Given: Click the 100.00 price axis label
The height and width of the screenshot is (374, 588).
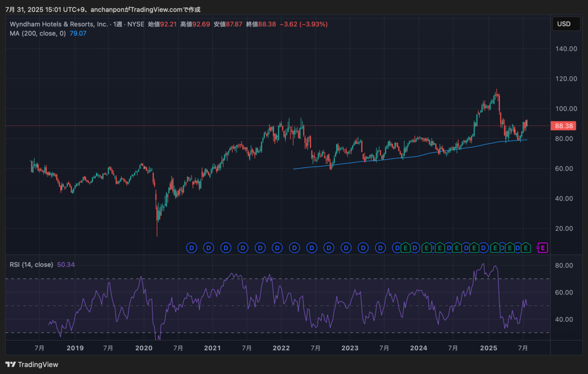Looking at the screenshot, I should 565,109.
